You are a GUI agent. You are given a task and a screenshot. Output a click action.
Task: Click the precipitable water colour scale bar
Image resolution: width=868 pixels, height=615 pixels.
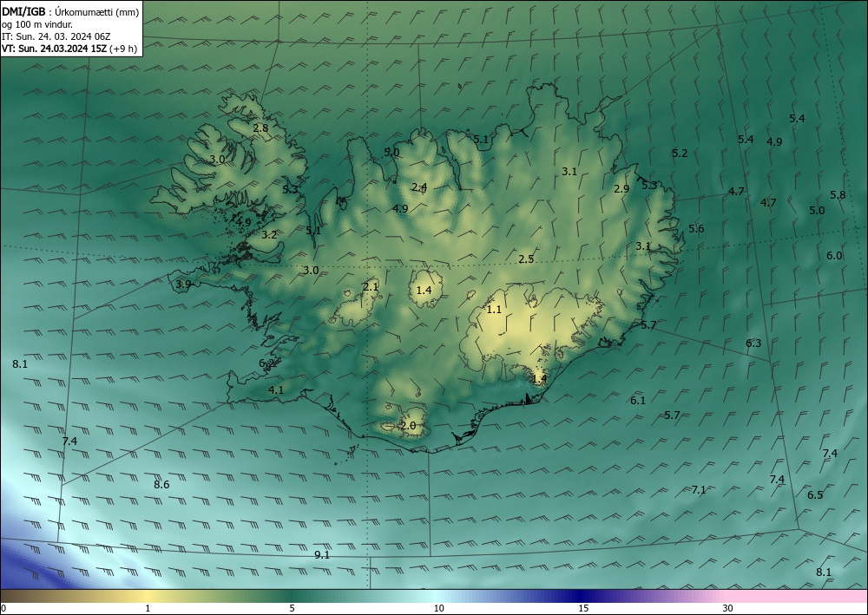click(434, 596)
